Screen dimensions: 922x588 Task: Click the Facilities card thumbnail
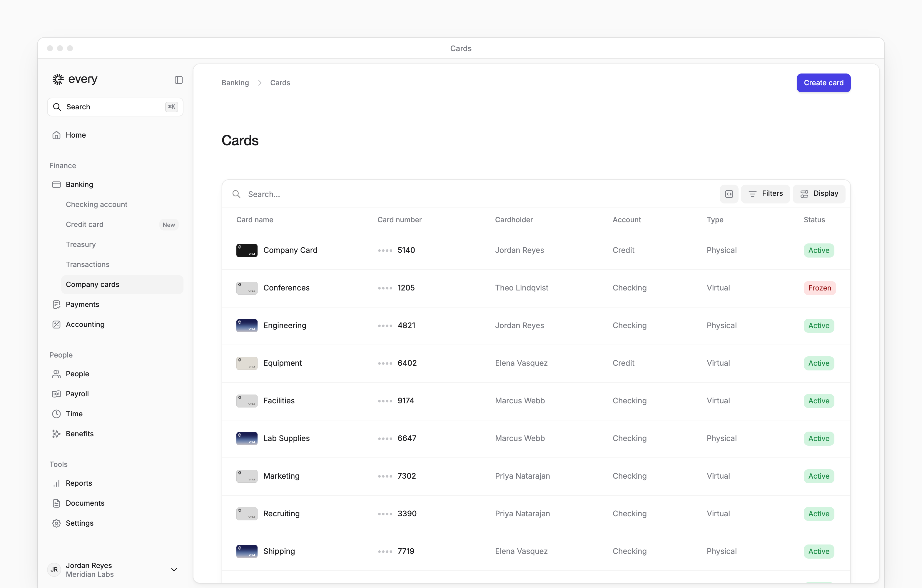pos(247,401)
